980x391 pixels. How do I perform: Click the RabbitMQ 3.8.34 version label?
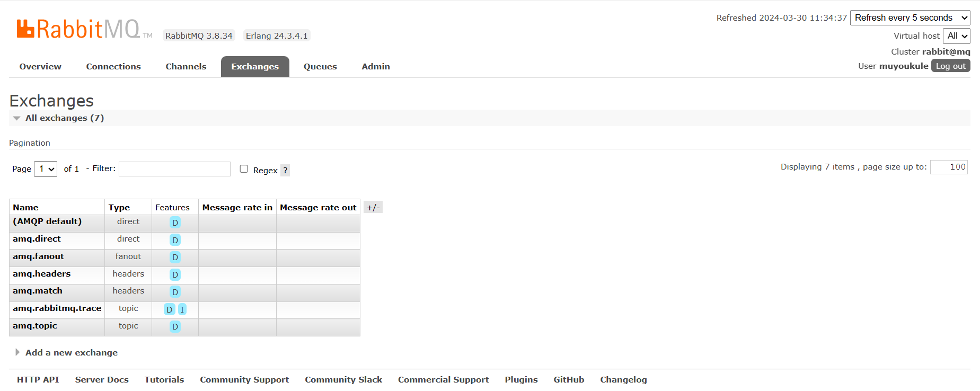point(199,35)
